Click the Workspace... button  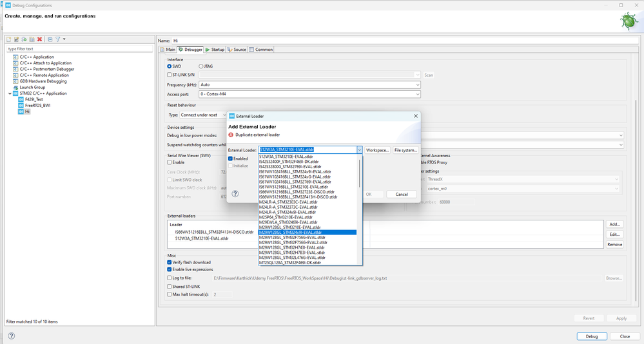click(378, 150)
